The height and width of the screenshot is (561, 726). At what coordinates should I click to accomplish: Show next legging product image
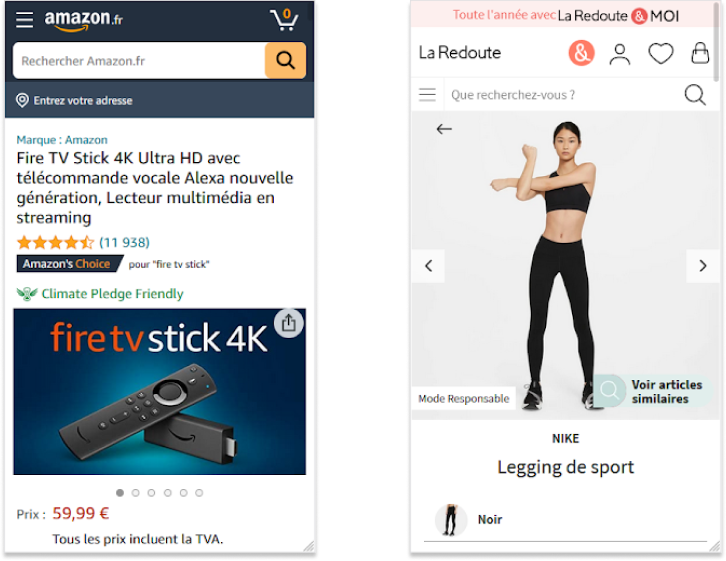[x=702, y=266]
